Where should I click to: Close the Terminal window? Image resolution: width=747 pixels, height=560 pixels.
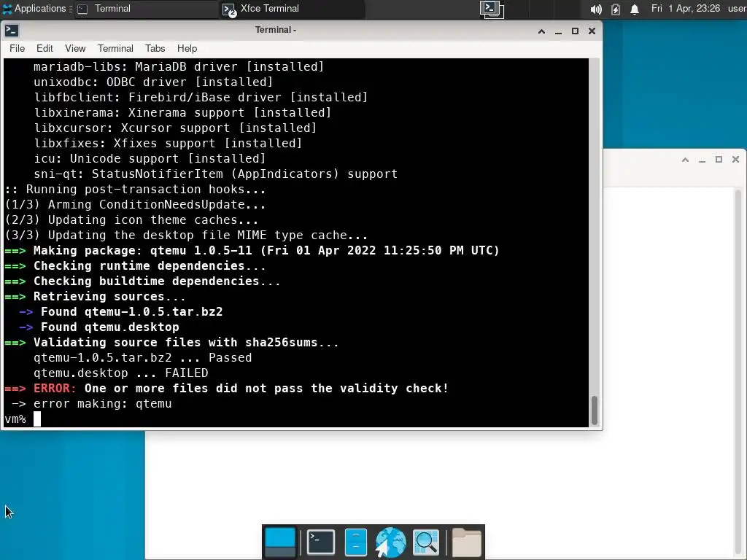tap(592, 31)
